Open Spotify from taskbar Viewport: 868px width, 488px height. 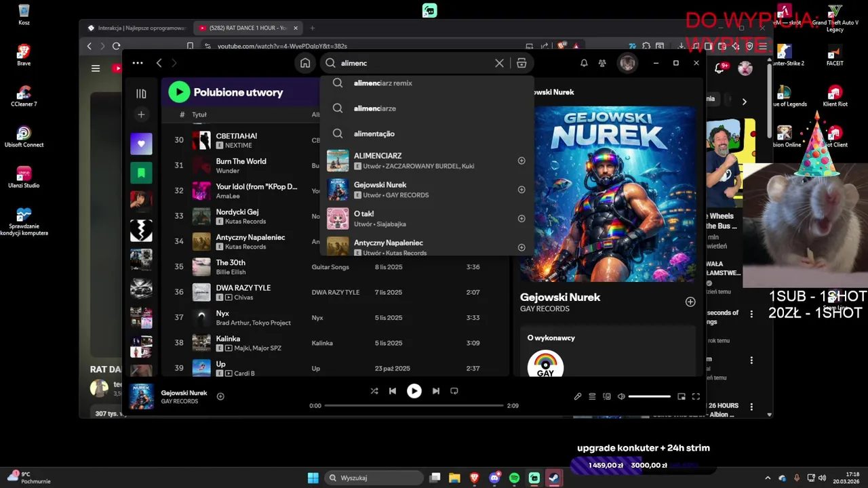514,478
